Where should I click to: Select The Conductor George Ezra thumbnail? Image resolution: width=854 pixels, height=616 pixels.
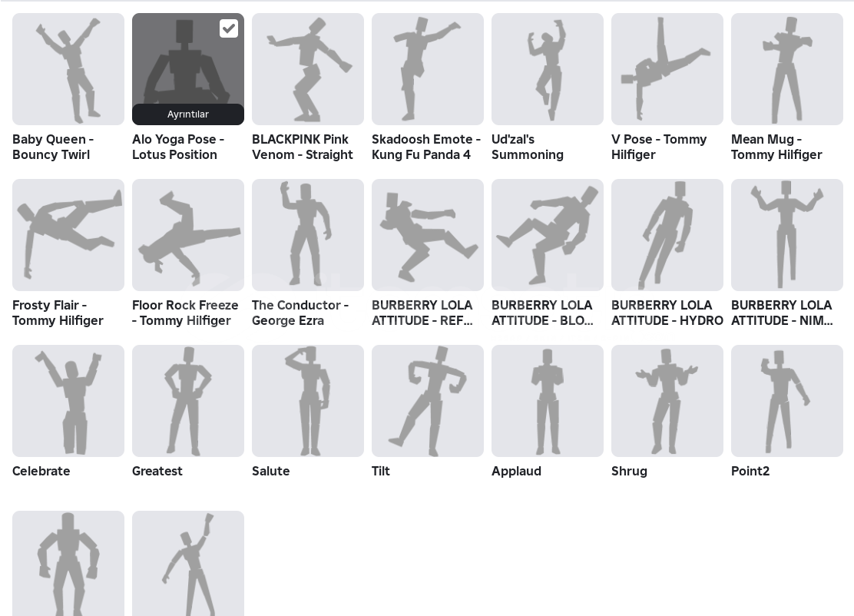pyautogui.click(x=308, y=235)
